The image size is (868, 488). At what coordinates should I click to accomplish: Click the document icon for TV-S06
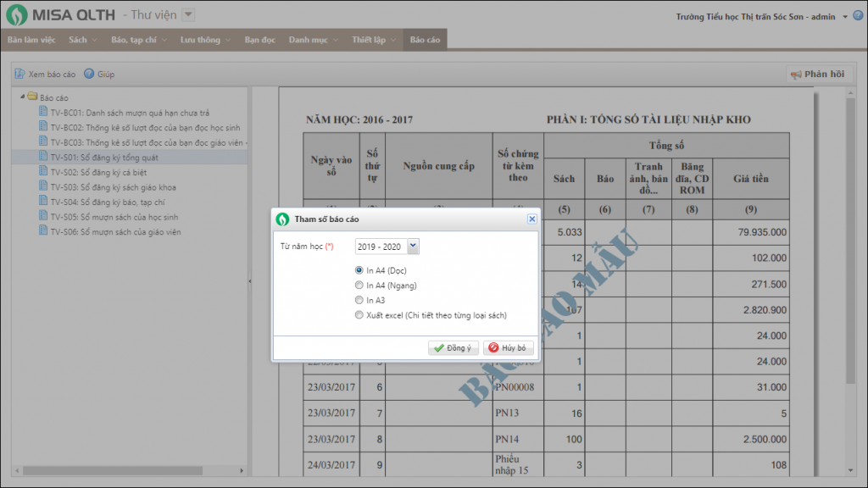click(x=43, y=230)
